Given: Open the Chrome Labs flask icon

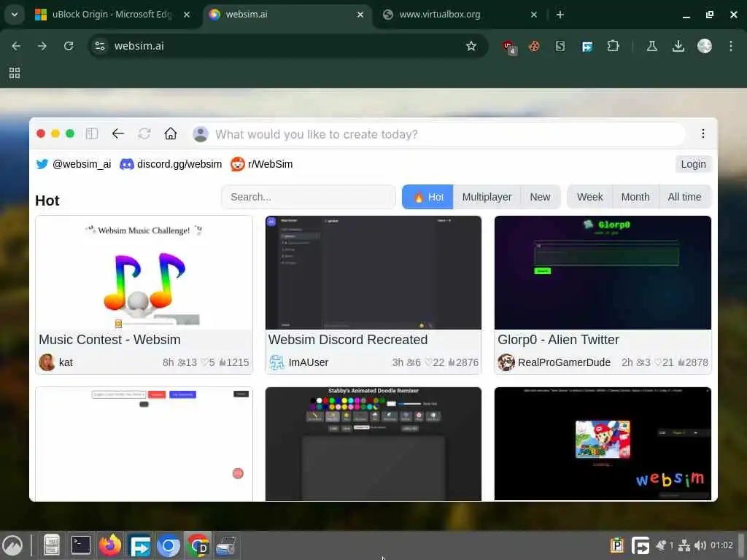Looking at the screenshot, I should coord(651,46).
